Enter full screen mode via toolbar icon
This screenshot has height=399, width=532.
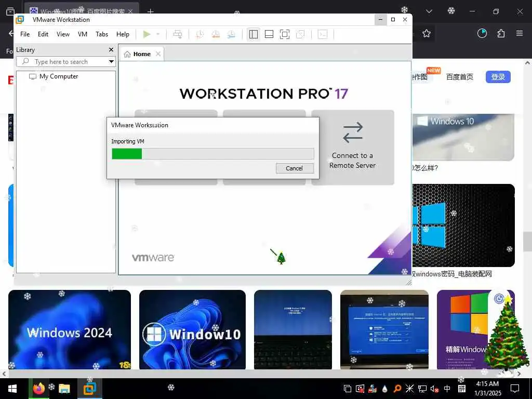coord(285,34)
